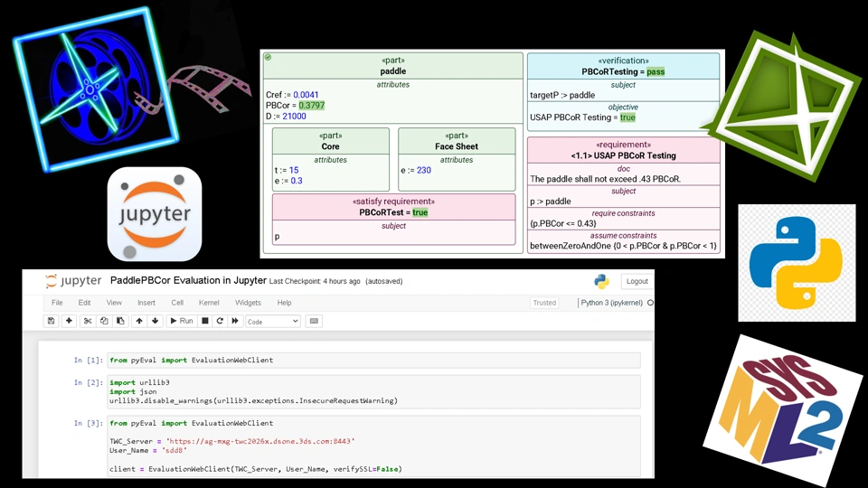Click the targetP :> paddle subject line
This screenshot has height=488, width=868.
point(562,95)
